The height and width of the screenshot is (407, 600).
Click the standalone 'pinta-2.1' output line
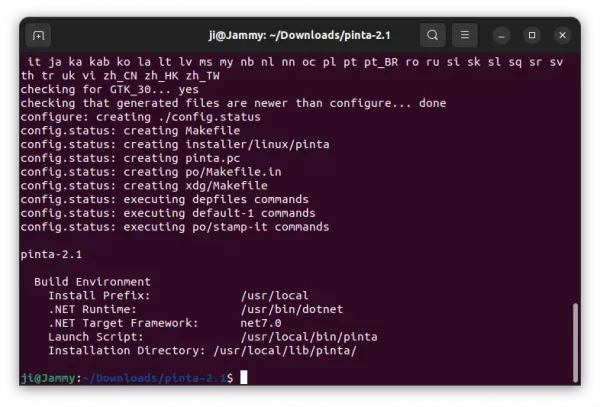tap(51, 254)
